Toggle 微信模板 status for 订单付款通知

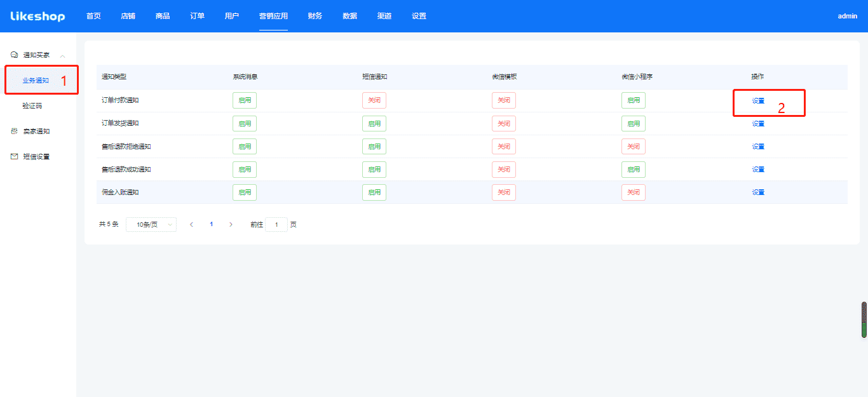[x=504, y=100]
